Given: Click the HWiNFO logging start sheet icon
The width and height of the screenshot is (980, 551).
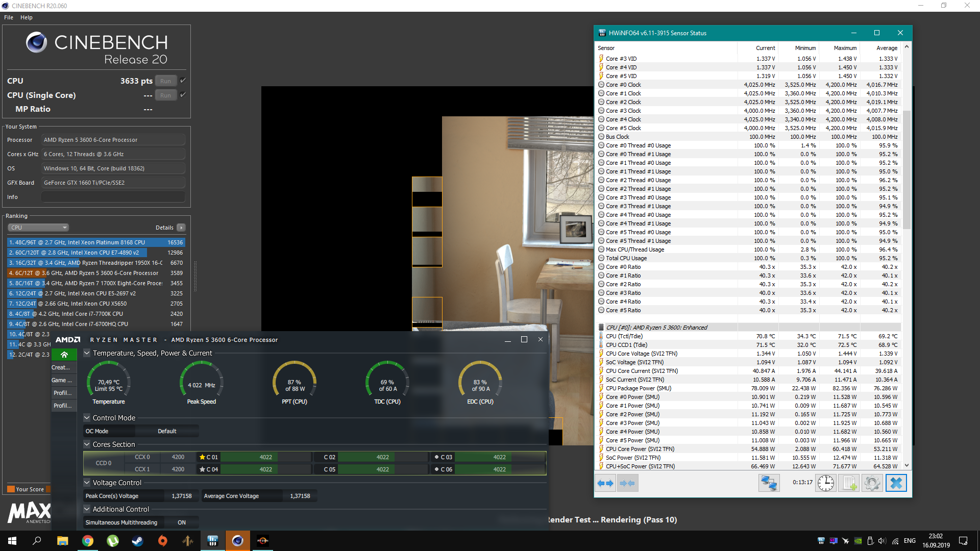Looking at the screenshot, I should (x=849, y=483).
